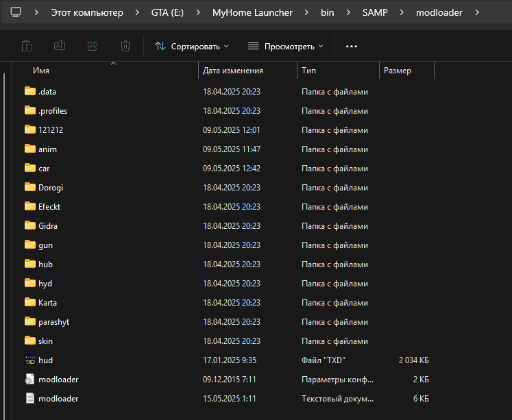Click the Share toolbar icon

[93, 46]
